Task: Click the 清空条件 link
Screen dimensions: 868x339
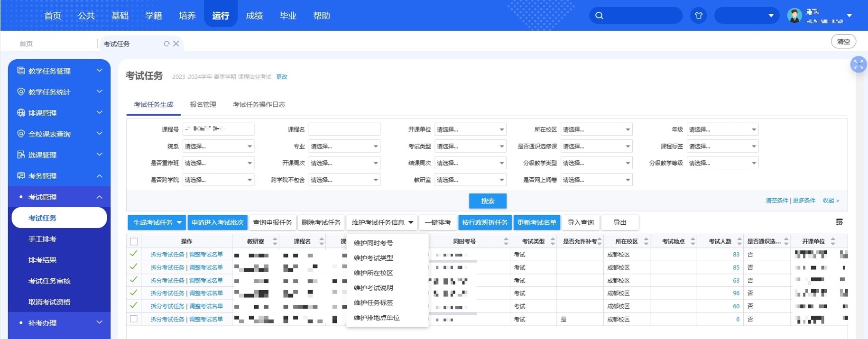Action: pyautogui.click(x=776, y=201)
